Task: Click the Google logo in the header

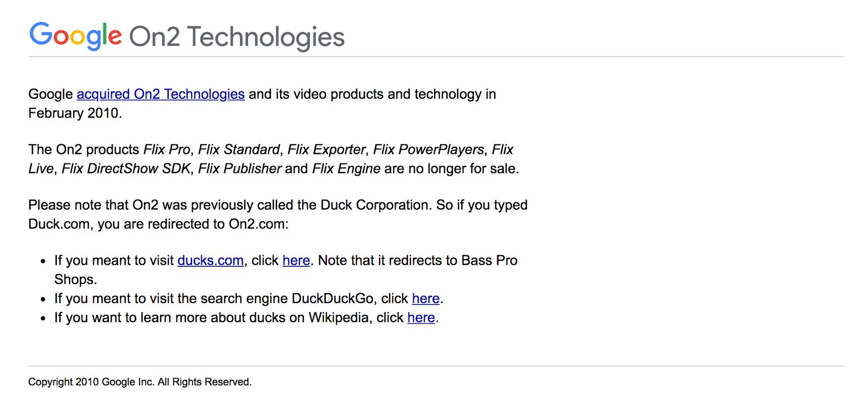Action: click(x=76, y=36)
